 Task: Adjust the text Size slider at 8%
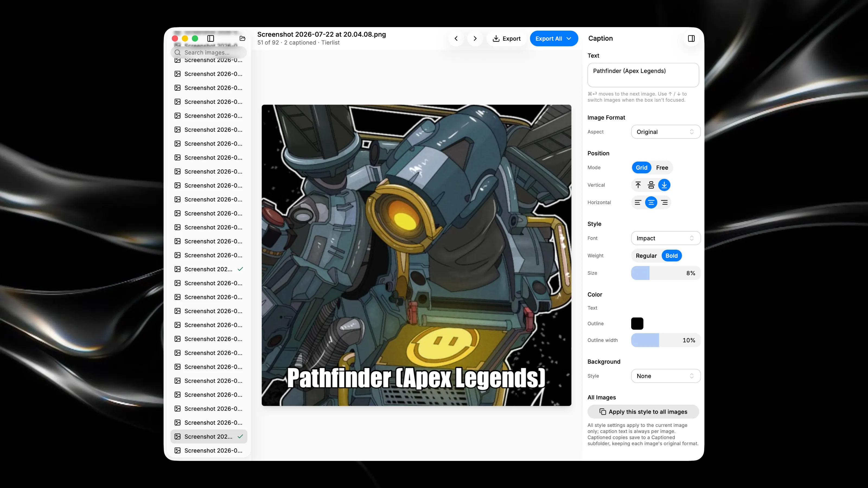point(665,273)
